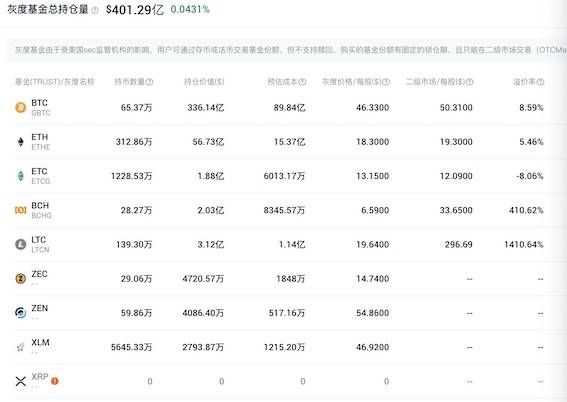Click the XRP cross logo icon
This screenshot has height=402, width=567.
[21, 381]
